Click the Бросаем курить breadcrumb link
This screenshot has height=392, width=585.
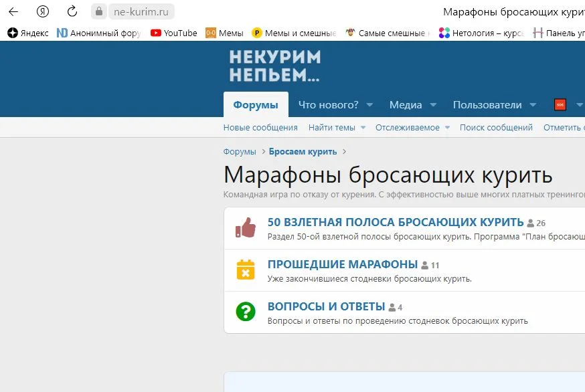pyautogui.click(x=302, y=151)
